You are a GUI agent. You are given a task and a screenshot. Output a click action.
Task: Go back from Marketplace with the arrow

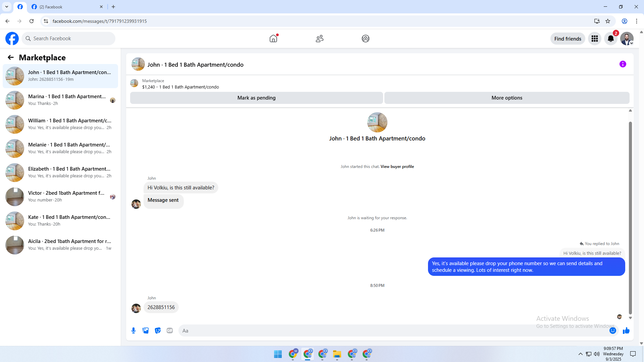(x=11, y=57)
